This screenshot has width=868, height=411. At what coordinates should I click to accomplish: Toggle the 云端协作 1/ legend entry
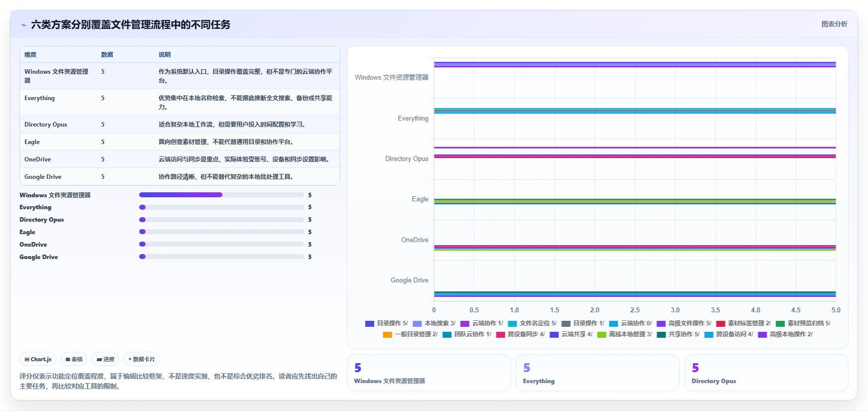click(482, 323)
